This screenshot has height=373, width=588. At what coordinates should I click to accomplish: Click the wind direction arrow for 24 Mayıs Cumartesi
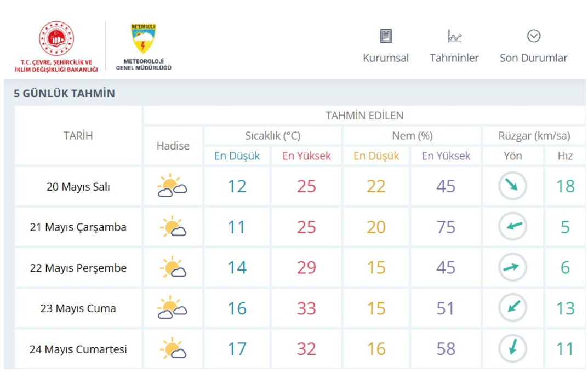click(x=512, y=348)
